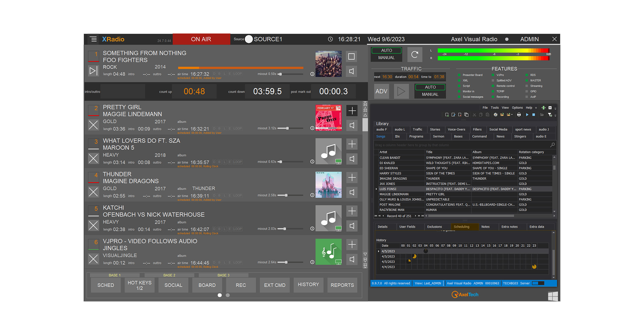This screenshot has width=644, height=335.
Task: Open the open-folder dropdown arrow in library toolbar
Action: (x=512, y=115)
